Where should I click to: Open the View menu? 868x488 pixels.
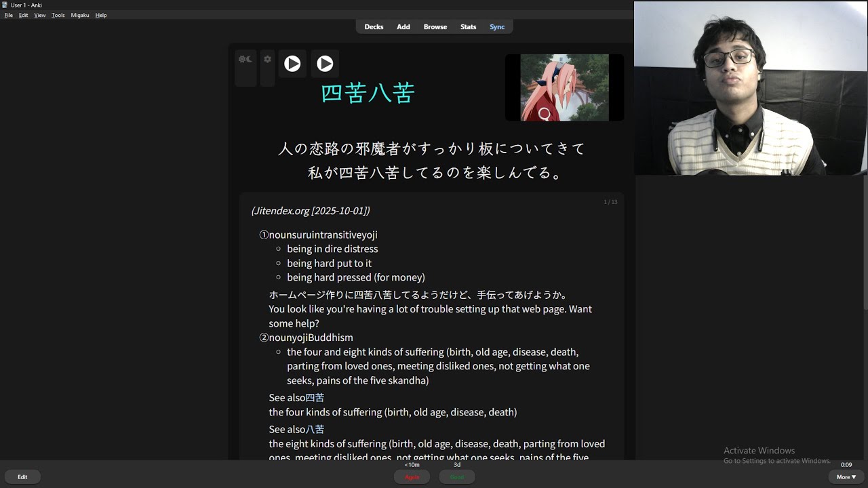(x=40, y=15)
